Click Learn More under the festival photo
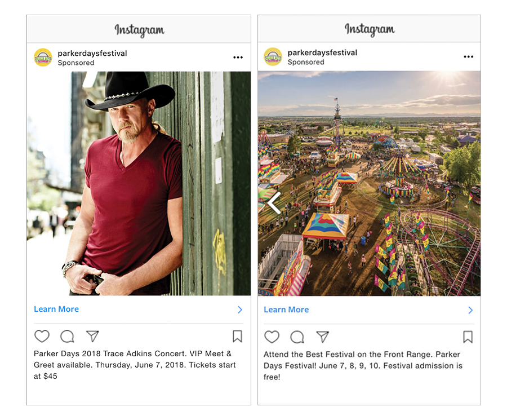 [286, 310]
